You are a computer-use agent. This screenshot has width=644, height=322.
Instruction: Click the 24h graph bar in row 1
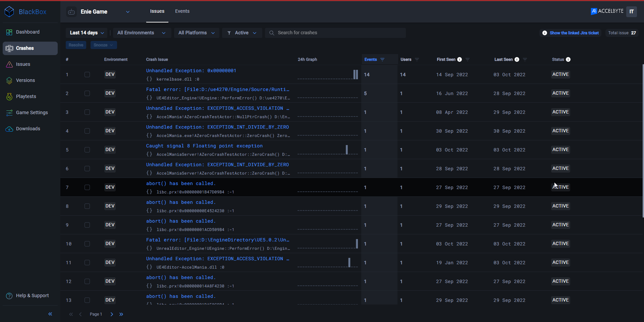(356, 74)
